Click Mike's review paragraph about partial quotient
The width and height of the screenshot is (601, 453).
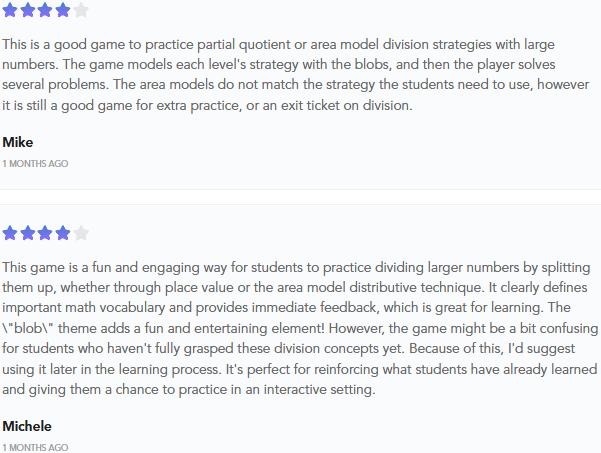click(x=296, y=74)
